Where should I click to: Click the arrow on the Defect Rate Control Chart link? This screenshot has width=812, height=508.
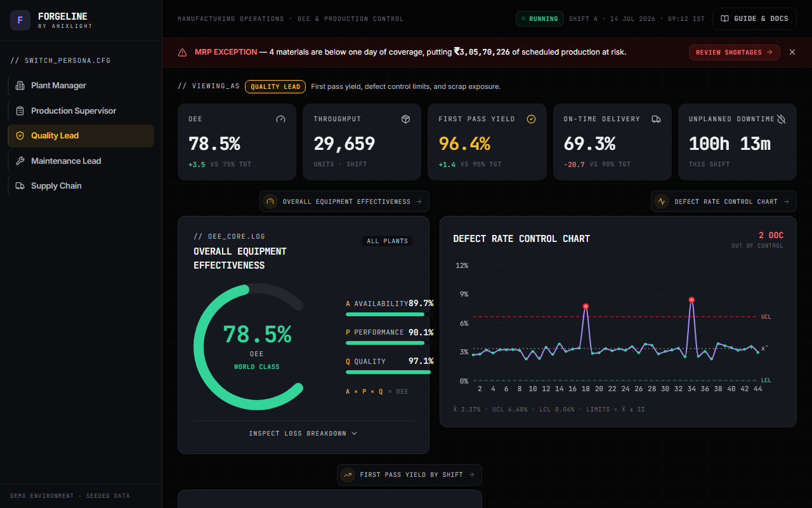(786, 201)
